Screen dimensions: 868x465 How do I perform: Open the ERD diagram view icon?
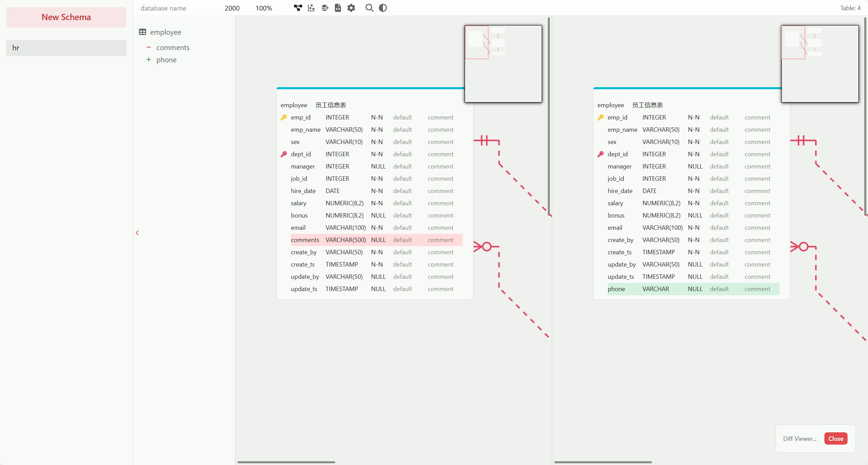[x=298, y=8]
